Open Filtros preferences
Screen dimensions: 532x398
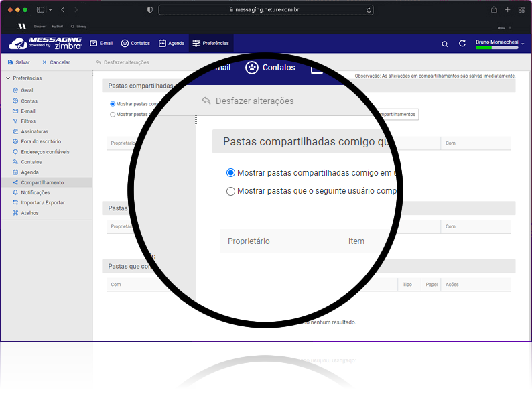(x=28, y=121)
